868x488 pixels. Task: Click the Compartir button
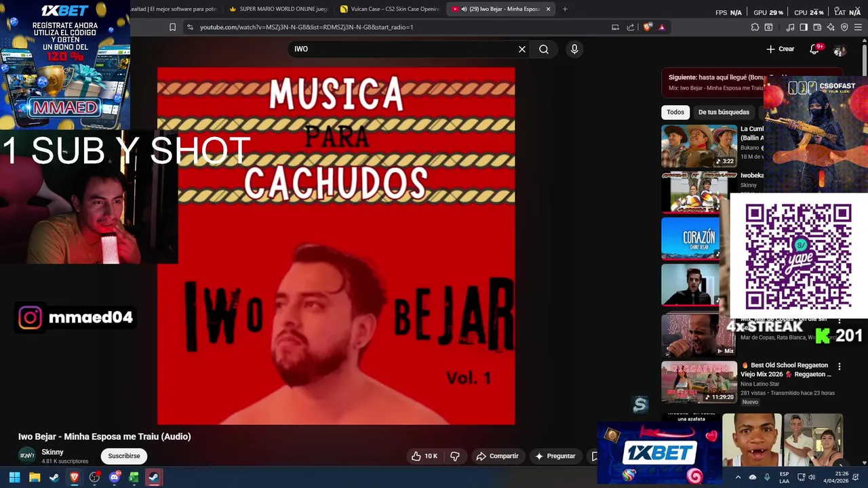497,456
